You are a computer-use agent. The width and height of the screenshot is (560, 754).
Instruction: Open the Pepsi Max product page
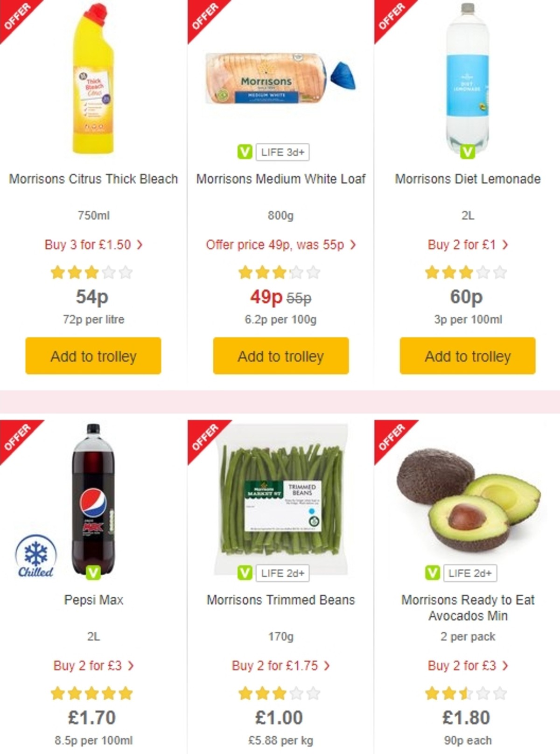coord(93,600)
